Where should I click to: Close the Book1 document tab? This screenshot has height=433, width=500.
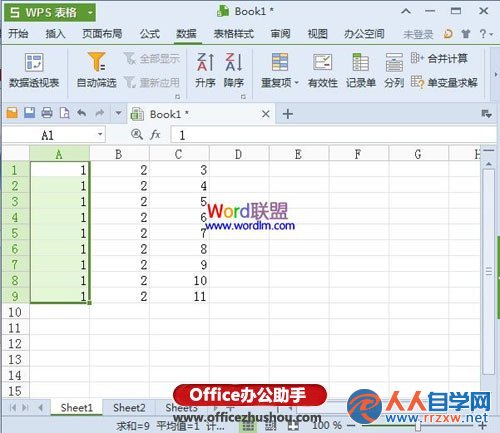(266, 114)
